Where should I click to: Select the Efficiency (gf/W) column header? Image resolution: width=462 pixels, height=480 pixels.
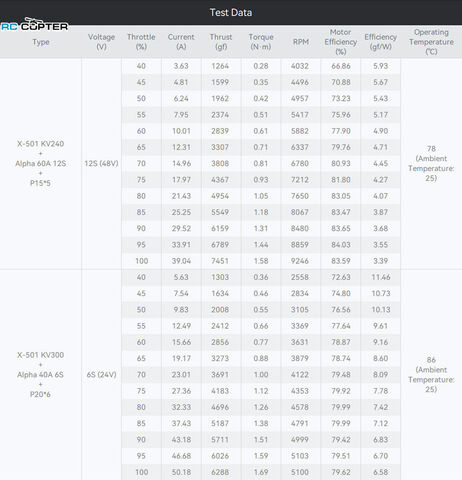click(381, 42)
